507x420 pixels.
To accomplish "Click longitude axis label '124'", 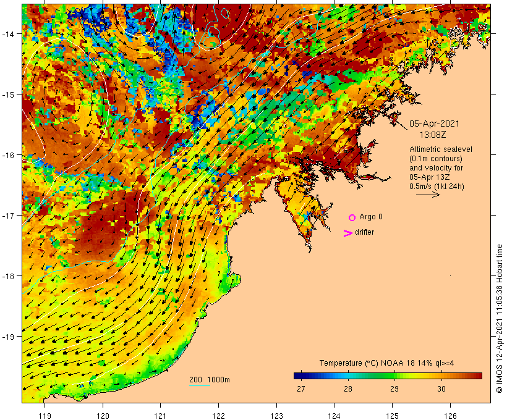I will pyautogui.click(x=334, y=416).
